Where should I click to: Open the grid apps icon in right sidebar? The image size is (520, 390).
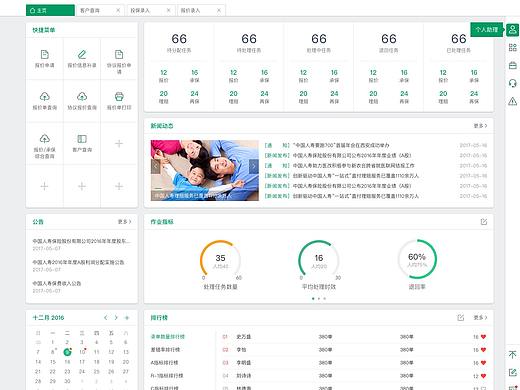(513, 48)
